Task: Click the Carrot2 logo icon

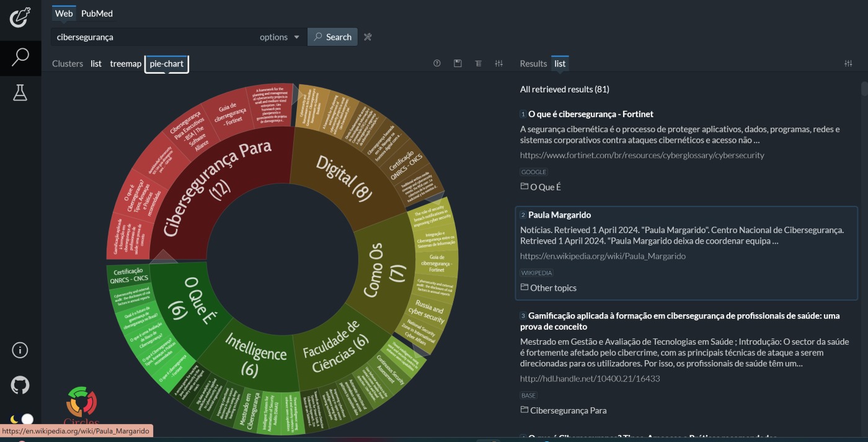Action: [20, 17]
